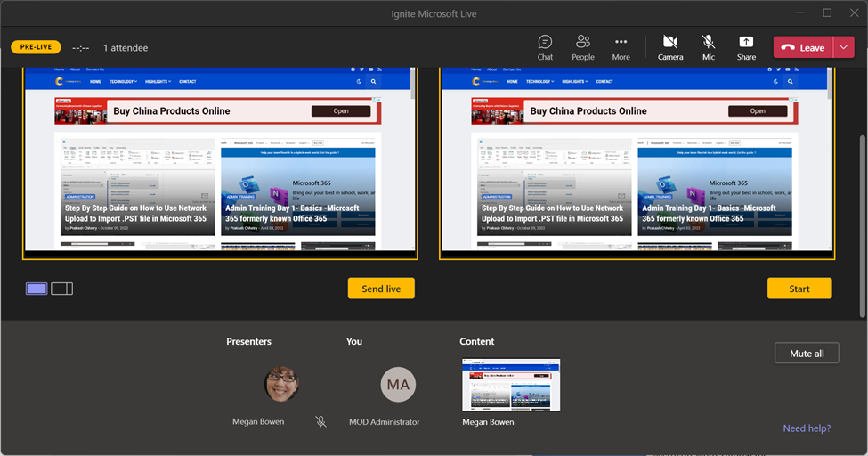Click the elapsed time indicator --:--
This screenshot has width=868, height=456.
pos(81,48)
